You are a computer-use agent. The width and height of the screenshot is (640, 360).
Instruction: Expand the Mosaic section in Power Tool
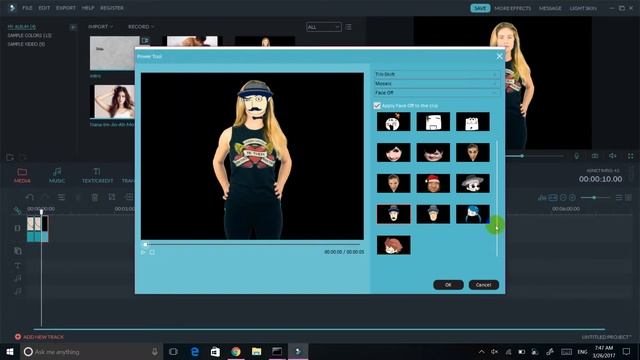coord(436,84)
